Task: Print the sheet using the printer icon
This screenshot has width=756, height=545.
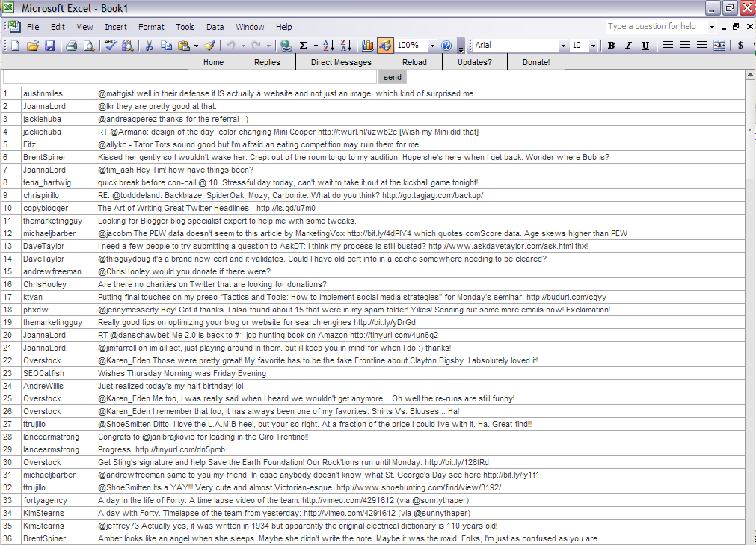Action: [x=71, y=46]
